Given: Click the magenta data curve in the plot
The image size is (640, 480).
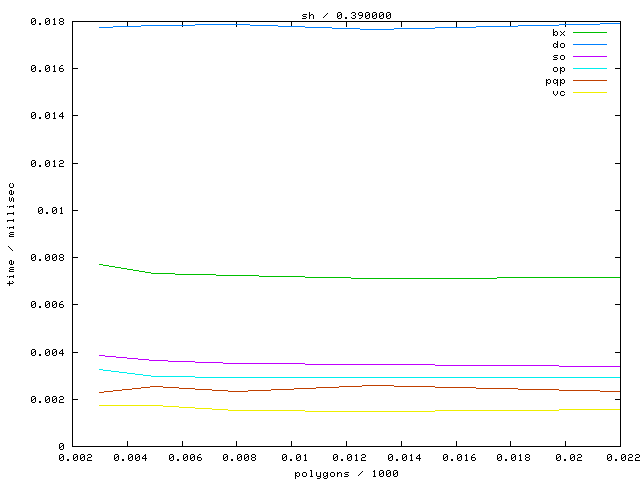Looking at the screenshot, I should pos(300,364).
